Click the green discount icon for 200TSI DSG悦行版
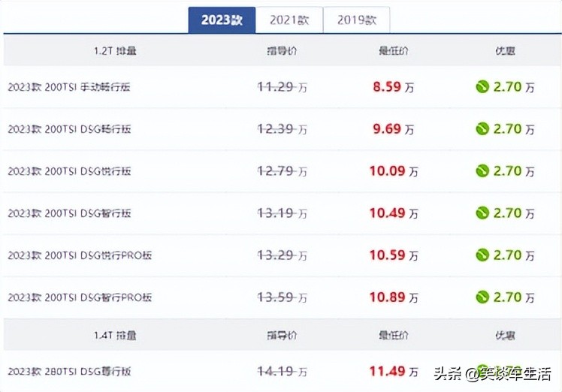The image size is (562, 392). [x=482, y=171]
